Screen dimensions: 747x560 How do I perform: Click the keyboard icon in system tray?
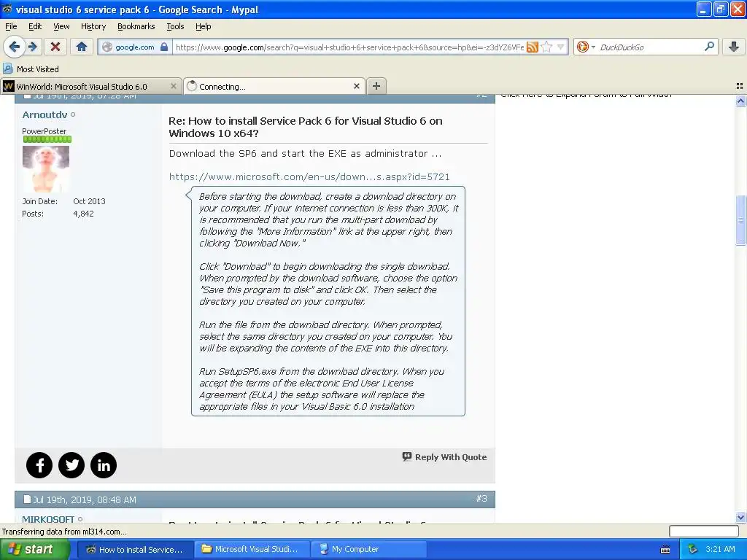click(x=665, y=550)
